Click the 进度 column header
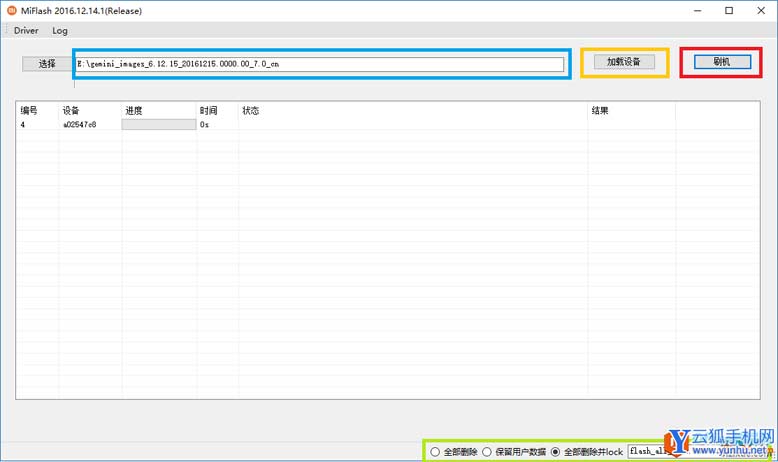This screenshot has width=778, height=462. [x=134, y=110]
